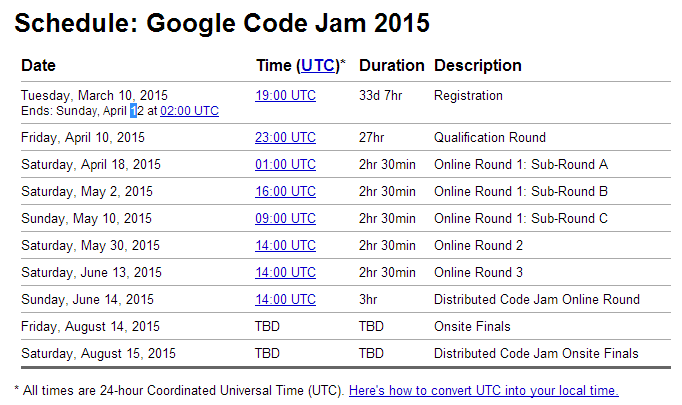
Task: Open the 19:00 UTC Registration time link
Action: (285, 95)
